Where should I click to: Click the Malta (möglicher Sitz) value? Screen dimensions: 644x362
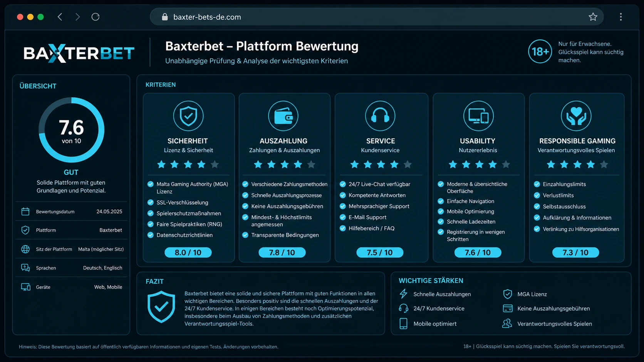tap(101, 249)
